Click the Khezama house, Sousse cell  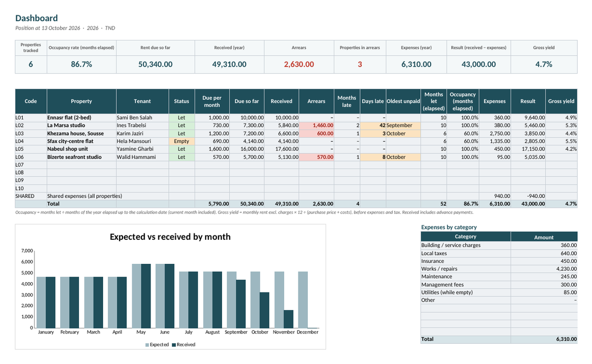81,134
